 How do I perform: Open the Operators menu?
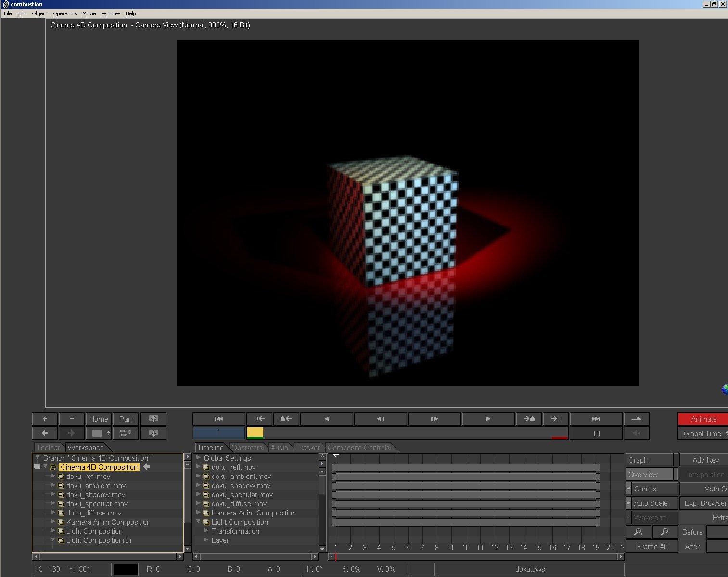[x=64, y=13]
